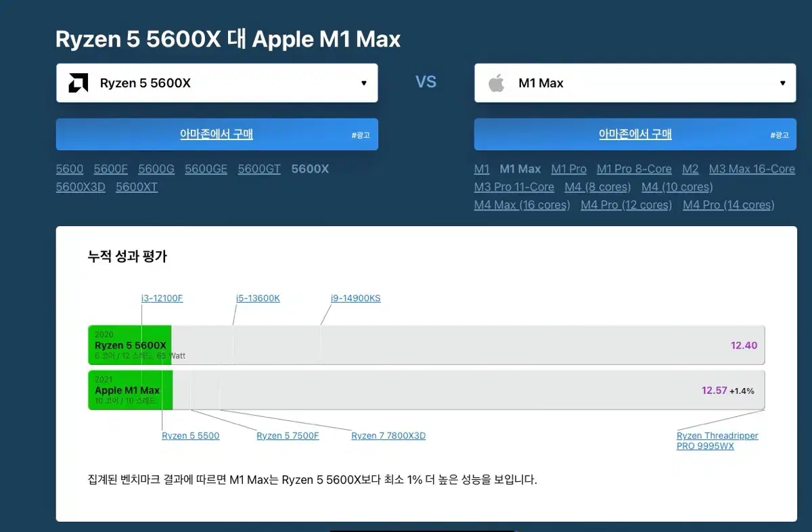
Task: Click the AMD logo icon
Action: click(x=78, y=83)
